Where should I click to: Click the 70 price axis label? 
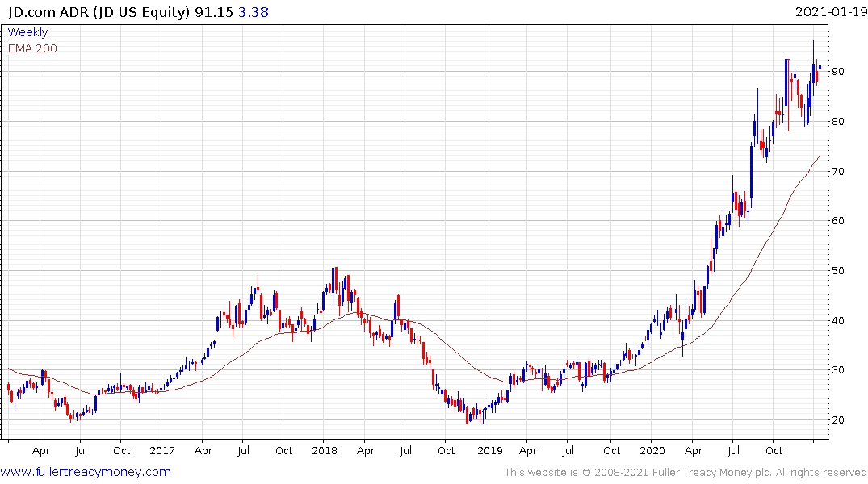(838, 172)
